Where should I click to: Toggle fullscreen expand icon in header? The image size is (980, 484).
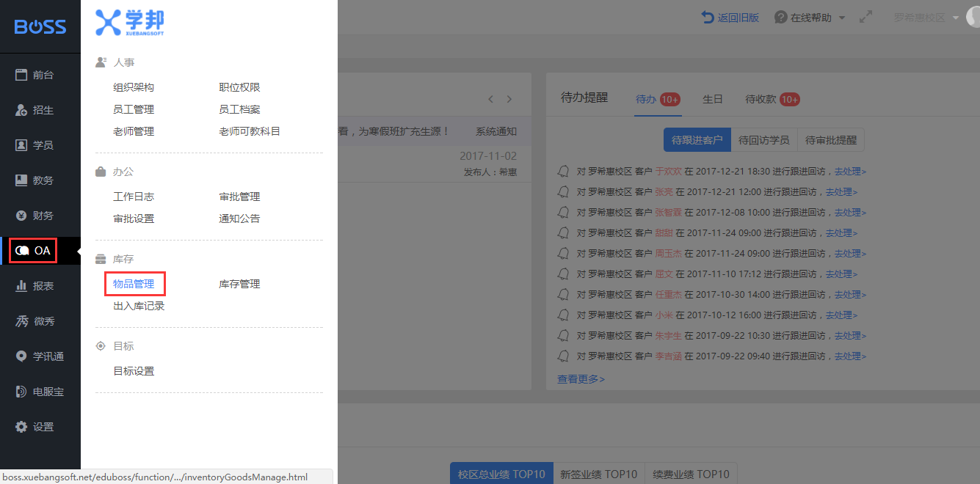[866, 17]
